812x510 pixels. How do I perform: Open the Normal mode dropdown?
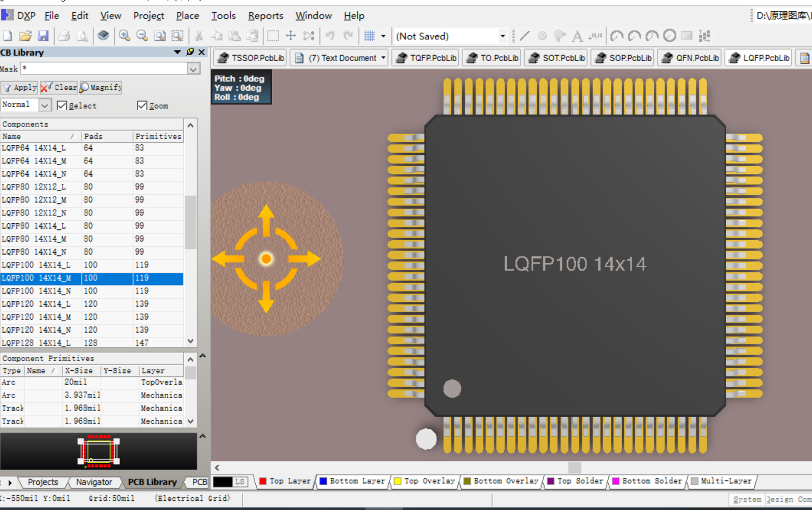45,105
